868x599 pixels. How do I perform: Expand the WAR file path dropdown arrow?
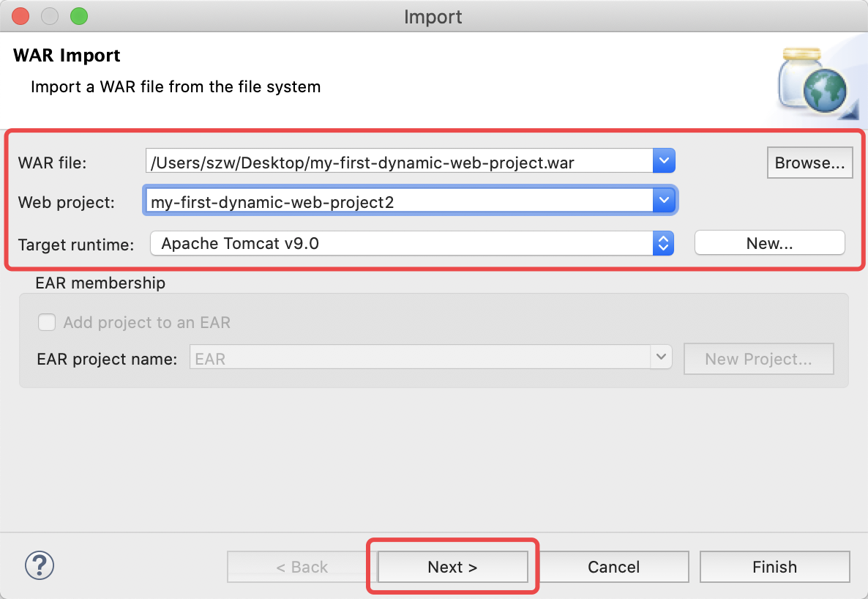point(664,161)
